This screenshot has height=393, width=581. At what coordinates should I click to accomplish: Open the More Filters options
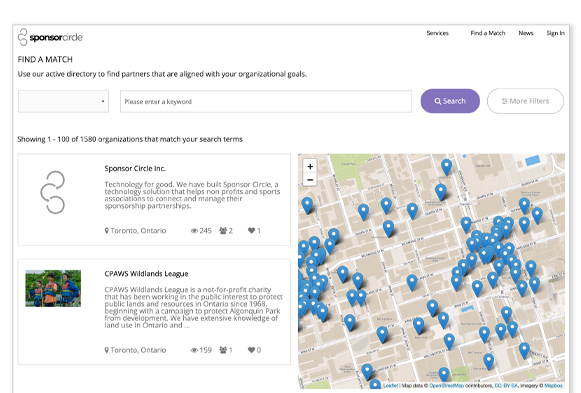point(525,101)
